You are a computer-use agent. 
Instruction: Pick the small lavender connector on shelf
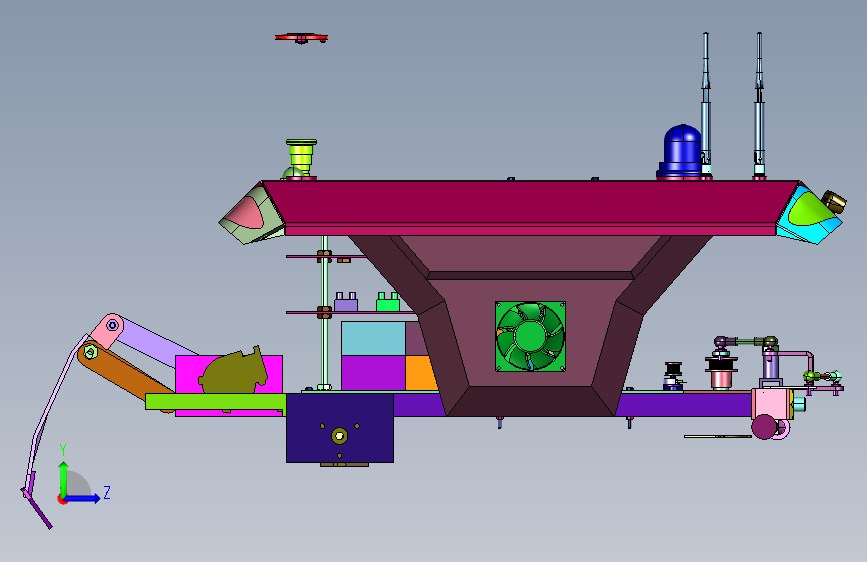point(346,302)
